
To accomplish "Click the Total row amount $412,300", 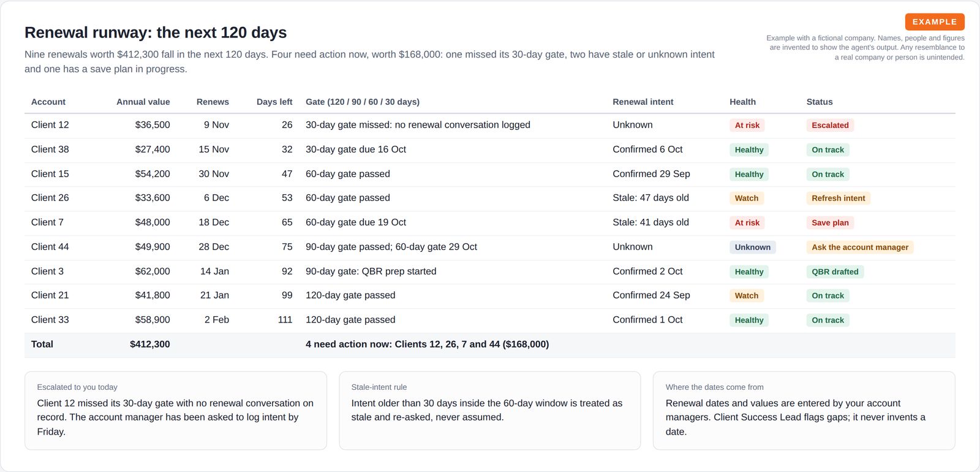I will (x=150, y=344).
